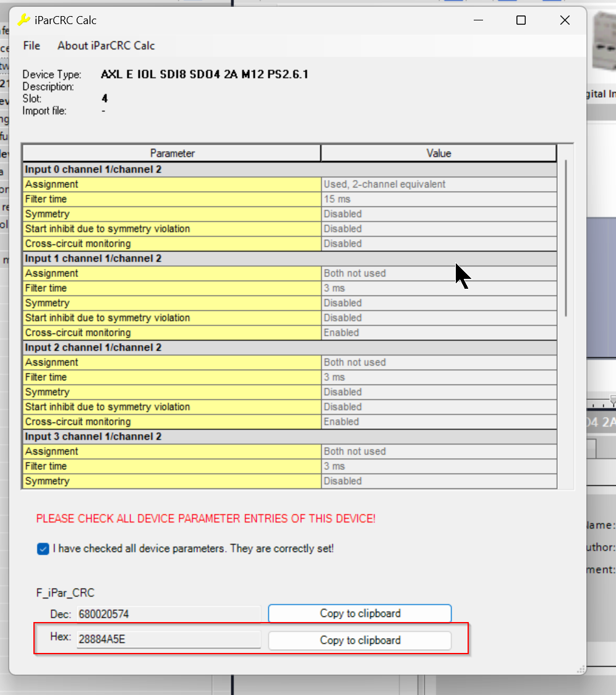Click Input 0 'Assignment' parameter cell

172,184
